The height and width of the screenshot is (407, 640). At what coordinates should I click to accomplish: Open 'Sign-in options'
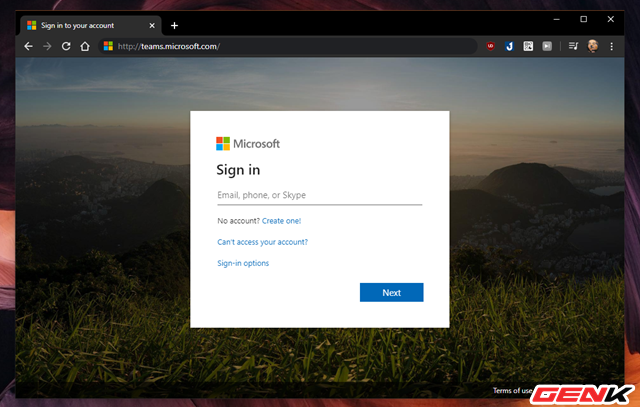pos(243,263)
